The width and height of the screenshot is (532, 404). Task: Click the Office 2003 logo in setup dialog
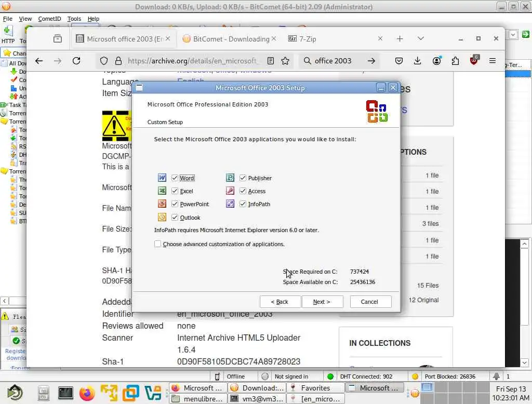coord(377,111)
